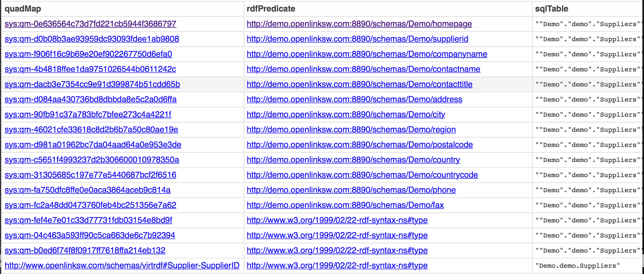Open the Demo/homepage predicate link

[359, 24]
